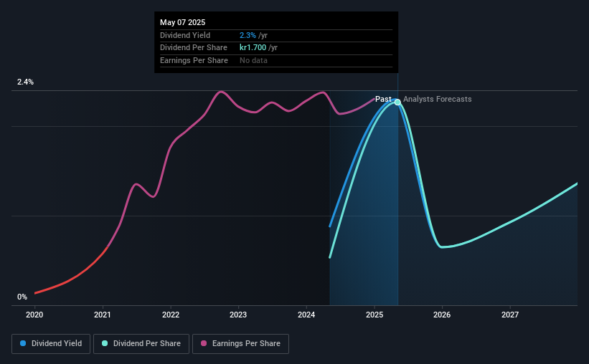
Task: Click the pink Earnings Per Share legend dot
Action: click(x=204, y=343)
